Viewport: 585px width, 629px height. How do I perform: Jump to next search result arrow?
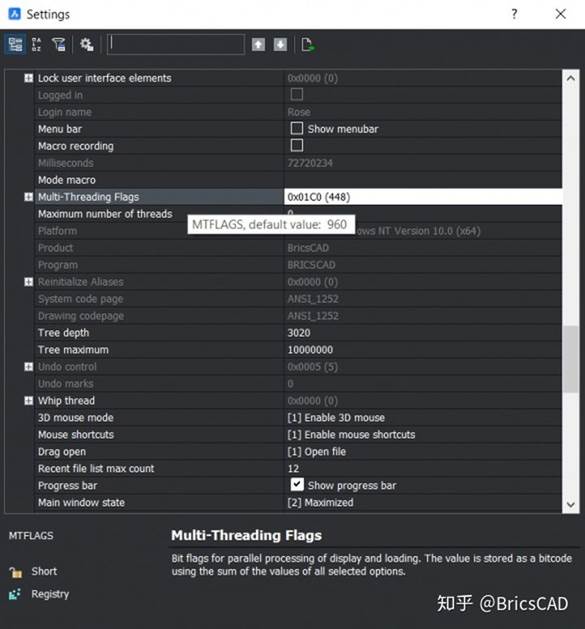(x=280, y=45)
